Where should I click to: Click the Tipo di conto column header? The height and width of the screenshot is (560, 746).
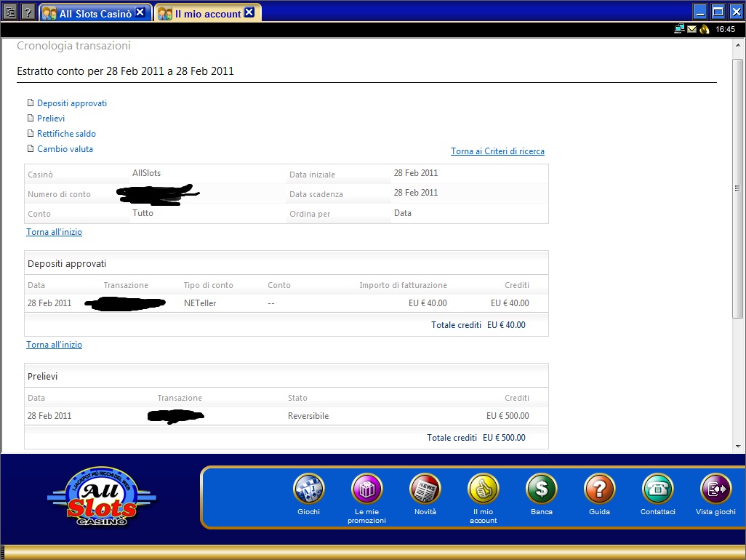coord(209,285)
